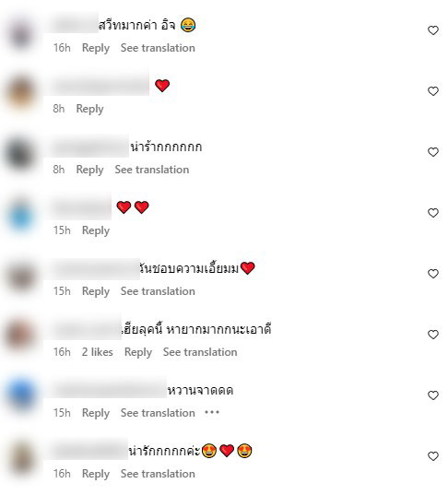Tap heart beside น่าร้ากกกกกก comment
Viewport: 448px width, 495px height.
click(433, 152)
